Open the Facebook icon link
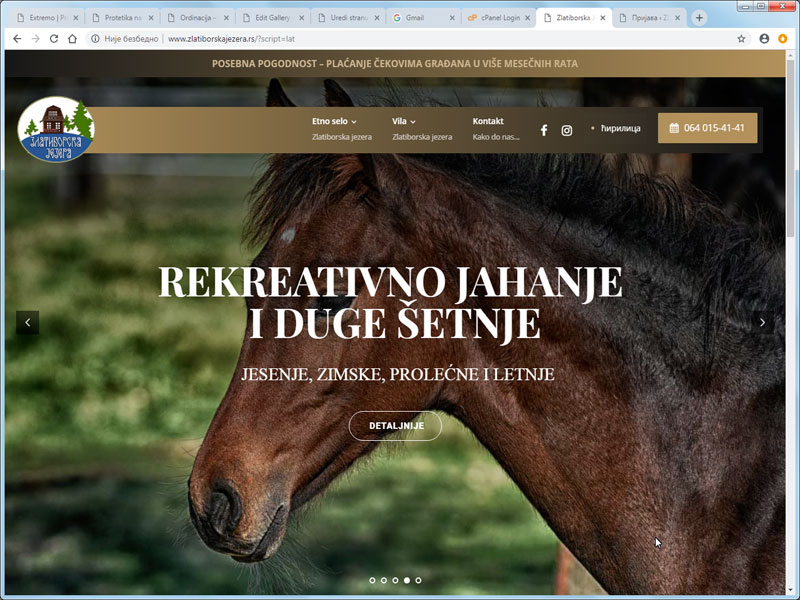This screenshot has height=600, width=800. (544, 131)
